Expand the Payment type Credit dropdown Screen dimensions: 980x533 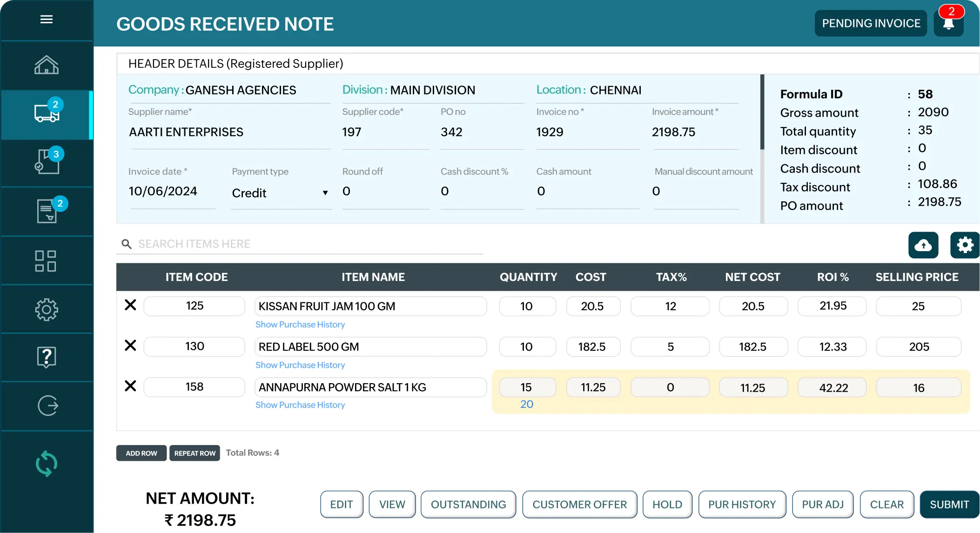pos(325,193)
